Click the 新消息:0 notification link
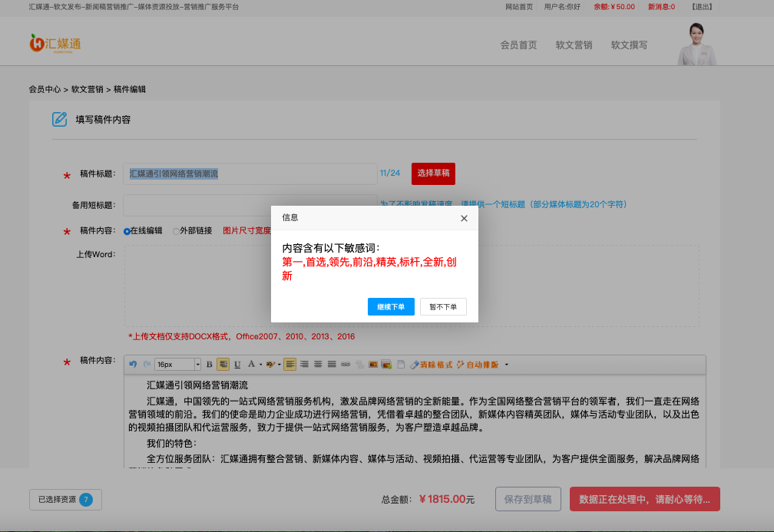 661,7
